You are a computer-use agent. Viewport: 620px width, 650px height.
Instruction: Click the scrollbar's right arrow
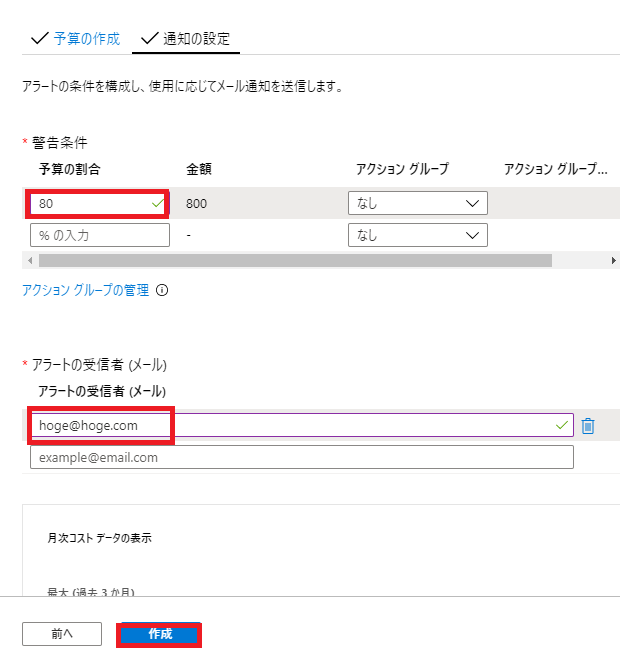(x=613, y=260)
